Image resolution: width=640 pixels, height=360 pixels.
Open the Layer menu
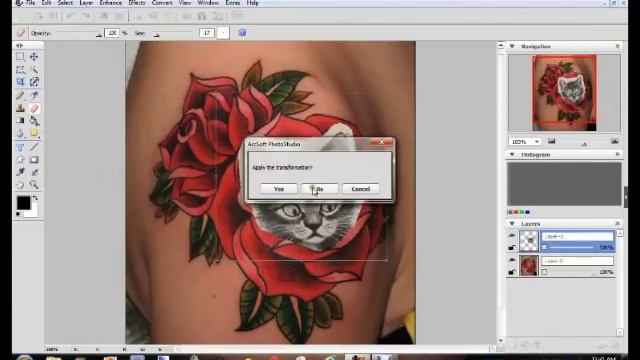pyautogui.click(x=86, y=3)
